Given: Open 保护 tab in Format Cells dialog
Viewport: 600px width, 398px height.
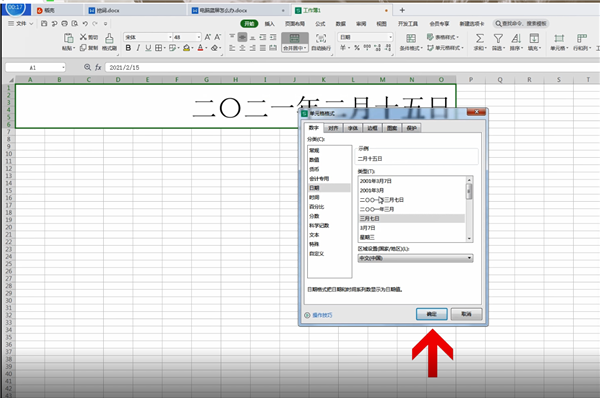Looking at the screenshot, I should tap(411, 128).
